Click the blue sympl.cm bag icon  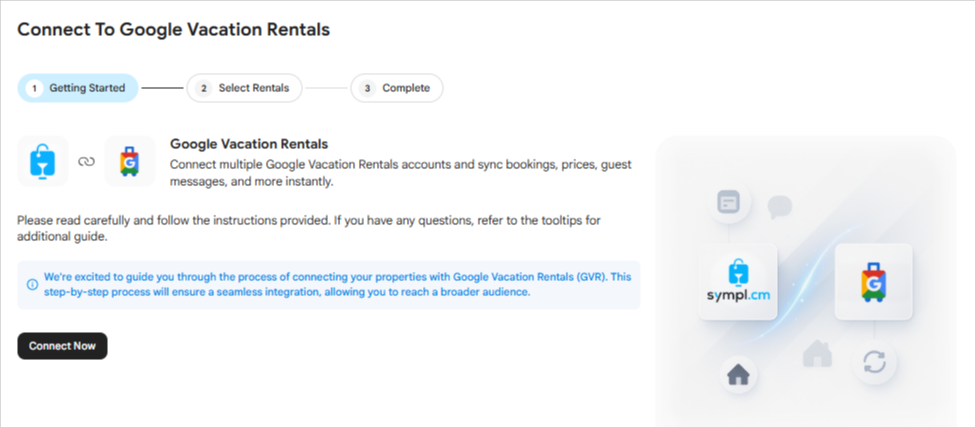pyautogui.click(x=43, y=161)
